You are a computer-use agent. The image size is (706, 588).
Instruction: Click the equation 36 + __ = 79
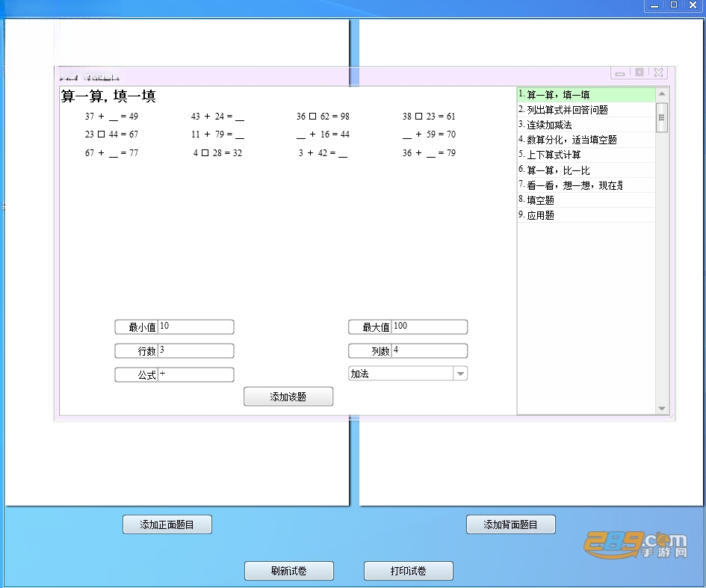pos(429,153)
